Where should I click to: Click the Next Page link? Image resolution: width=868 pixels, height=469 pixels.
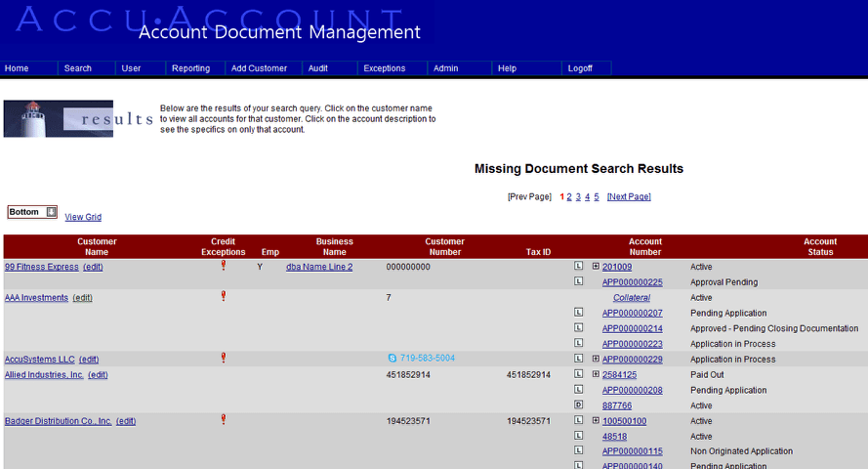click(x=629, y=196)
